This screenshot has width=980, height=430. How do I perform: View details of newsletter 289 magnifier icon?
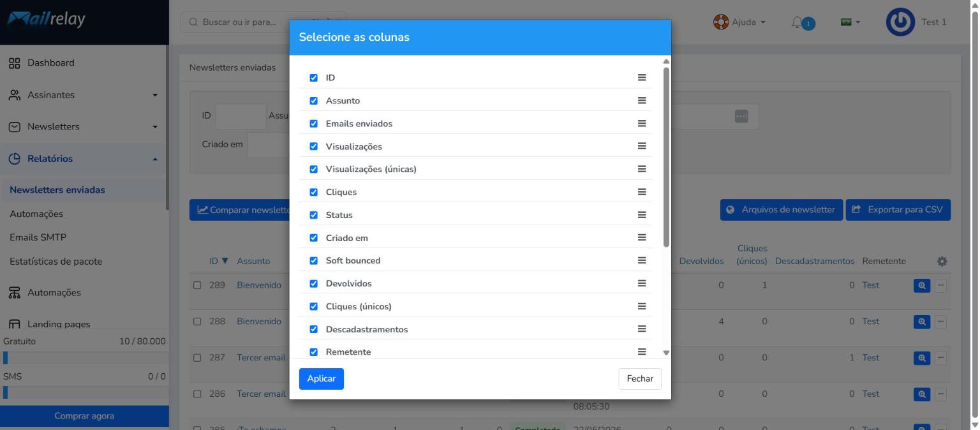click(922, 286)
